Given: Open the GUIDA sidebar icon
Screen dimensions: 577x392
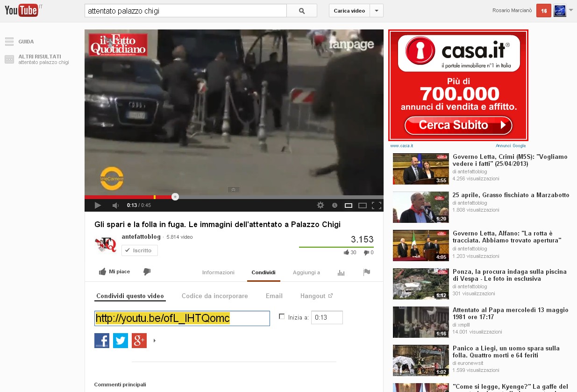Looking at the screenshot, I should coord(9,42).
